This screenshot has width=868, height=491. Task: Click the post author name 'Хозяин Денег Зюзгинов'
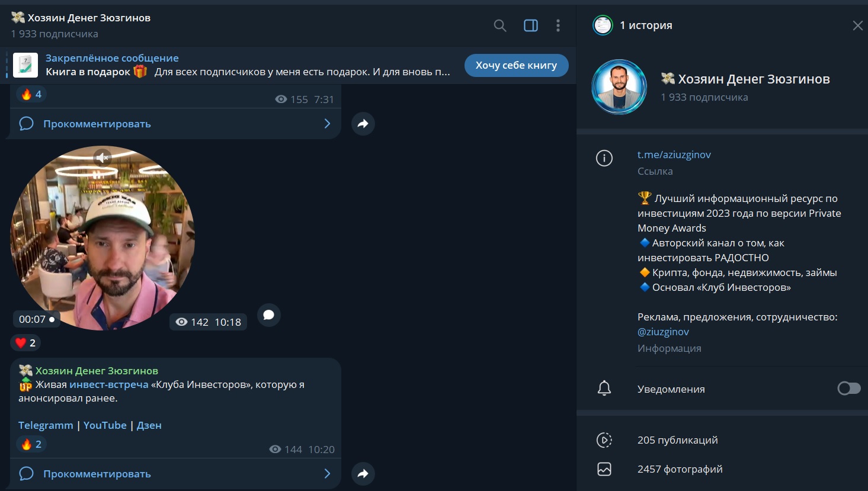pos(97,371)
